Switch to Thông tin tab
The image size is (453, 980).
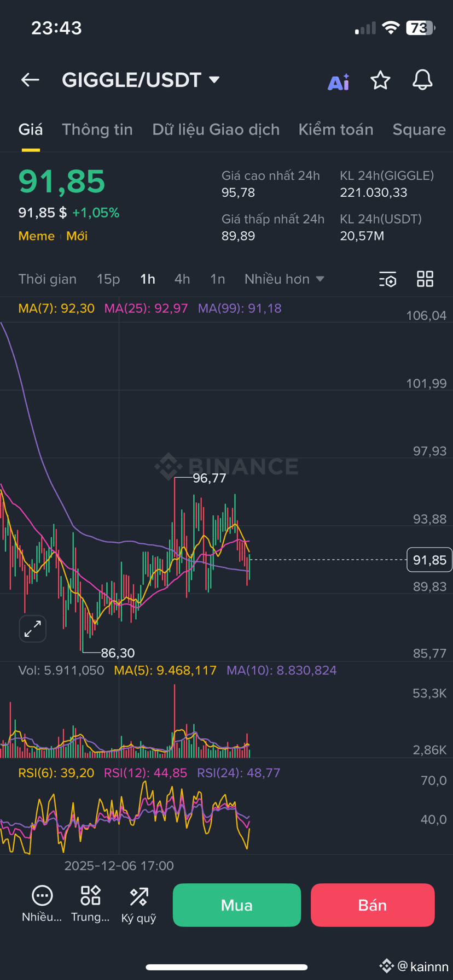pyautogui.click(x=97, y=130)
